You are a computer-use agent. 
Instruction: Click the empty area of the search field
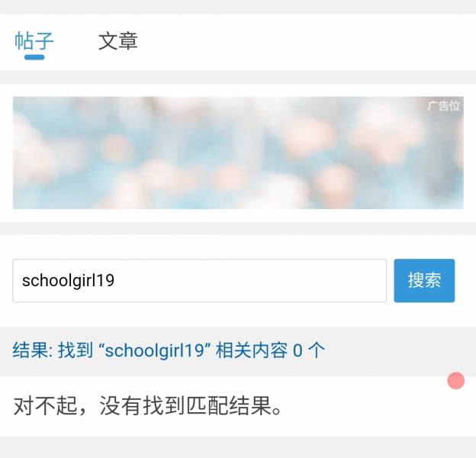pyautogui.click(x=249, y=281)
